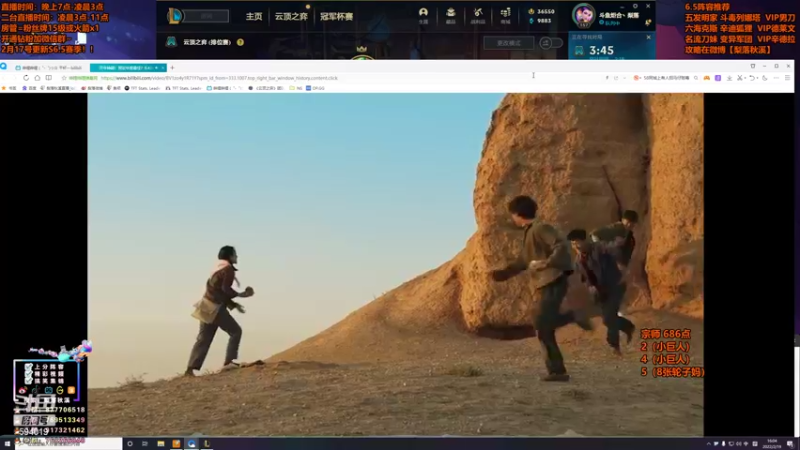The height and width of the screenshot is (450, 800).
Task: Click the blue essence balance 9883
Action: (540, 21)
